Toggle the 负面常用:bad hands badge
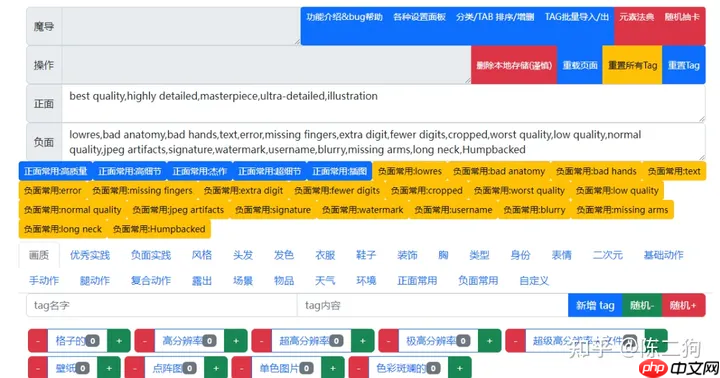This screenshot has width=720, height=378. tap(596, 171)
